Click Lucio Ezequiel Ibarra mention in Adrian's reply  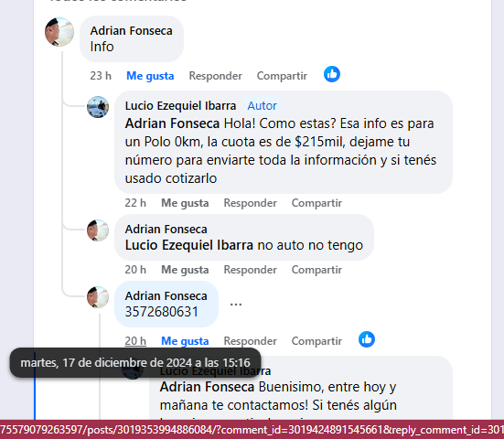click(x=189, y=245)
